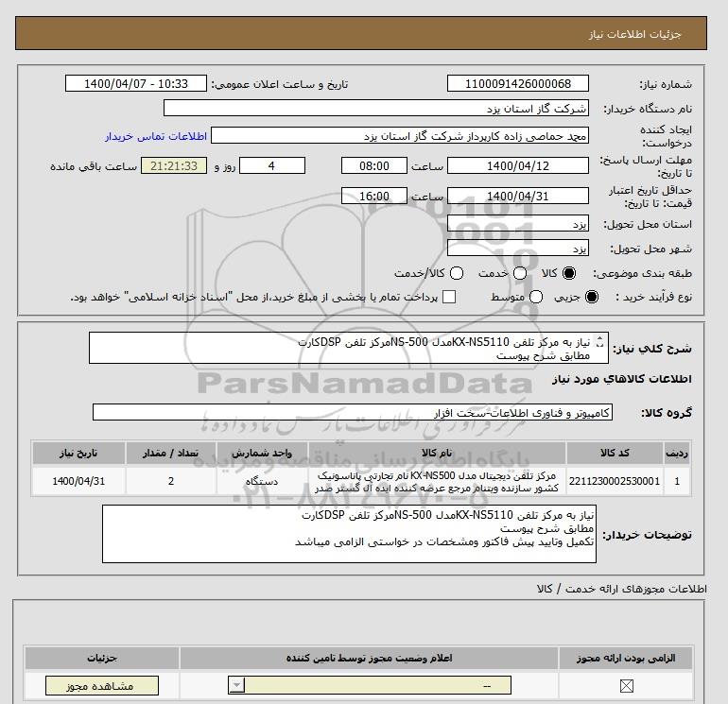The image size is (728, 704).
Task: Click the announcement date field 1400/04/07 - 10:33
Action: (x=135, y=84)
